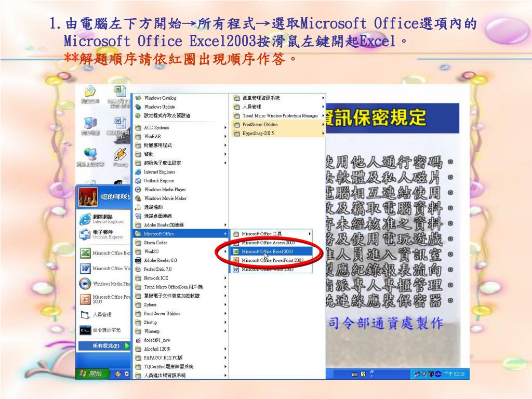Open 單機電子文件簽章加密軟體 folder
532x399 pixels.
coord(181,296)
